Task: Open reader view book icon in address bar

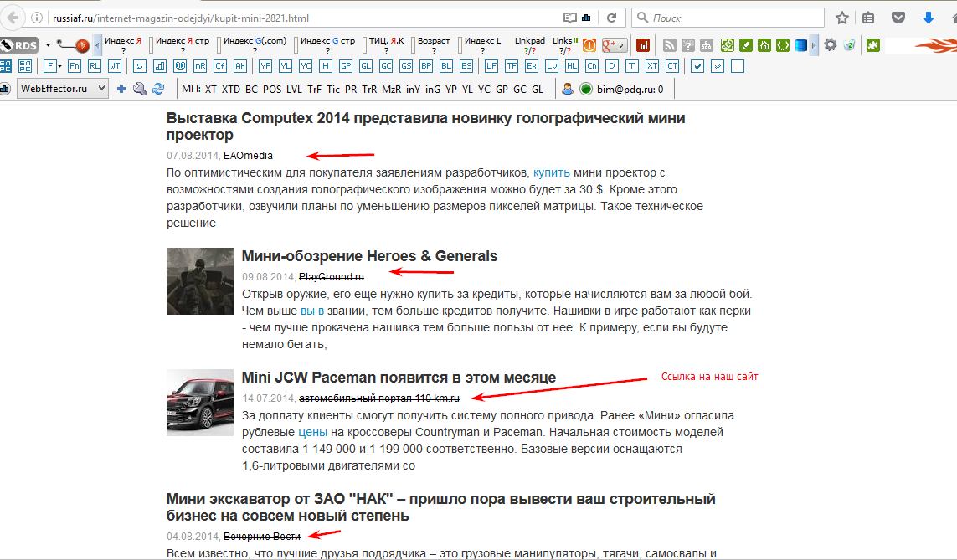Action: tap(569, 18)
